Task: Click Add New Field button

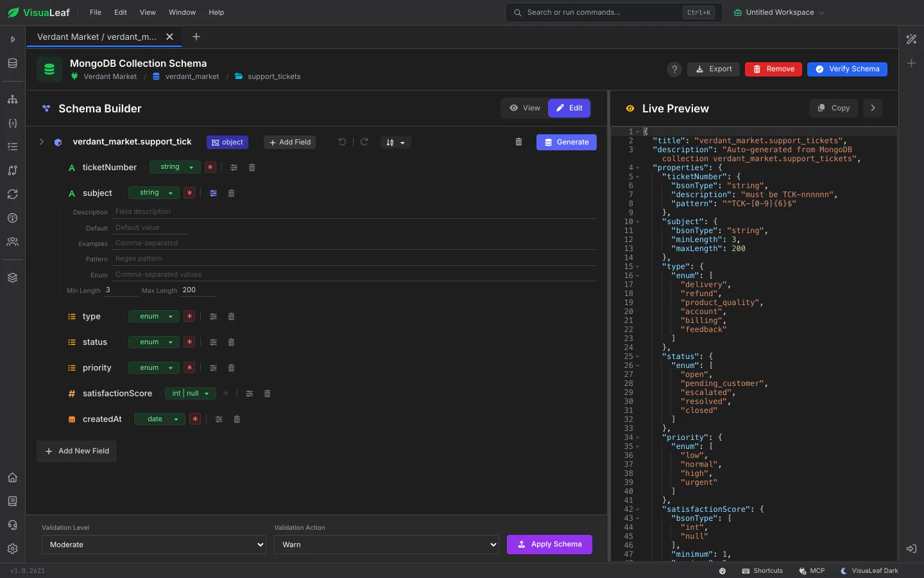Action: [76, 451]
